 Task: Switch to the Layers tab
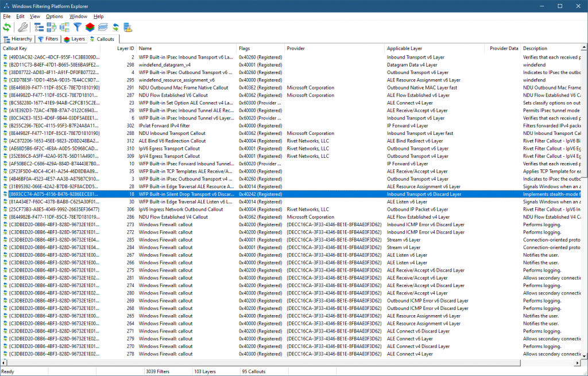click(x=75, y=39)
